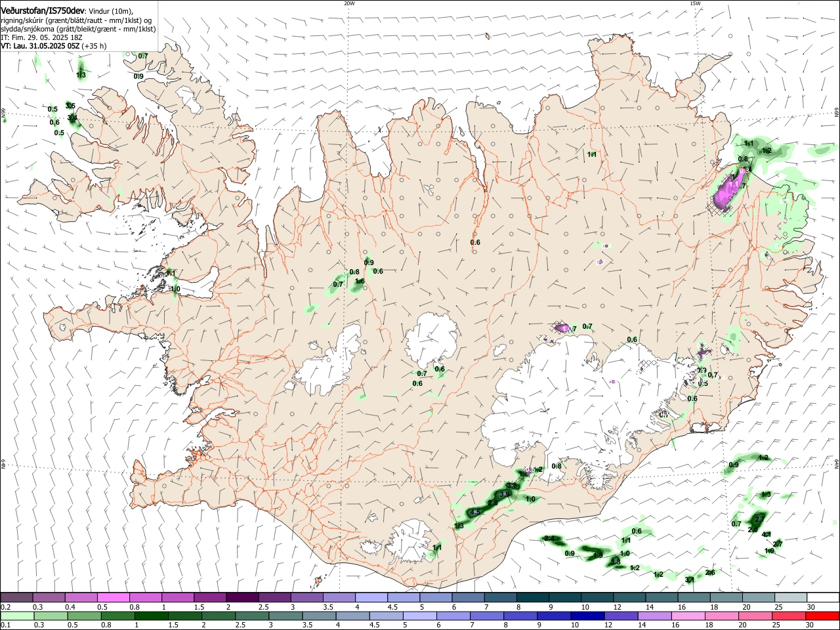The image size is (840, 630).
Task: Click the 3.8 precipitation value
Action: pyautogui.click(x=512, y=486)
